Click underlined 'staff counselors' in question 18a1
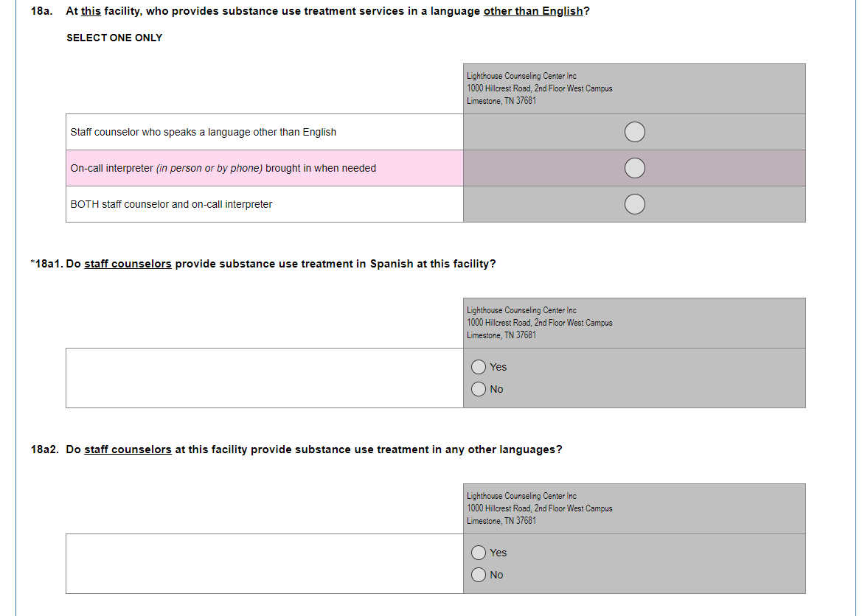The width and height of the screenshot is (865, 616). (x=128, y=264)
